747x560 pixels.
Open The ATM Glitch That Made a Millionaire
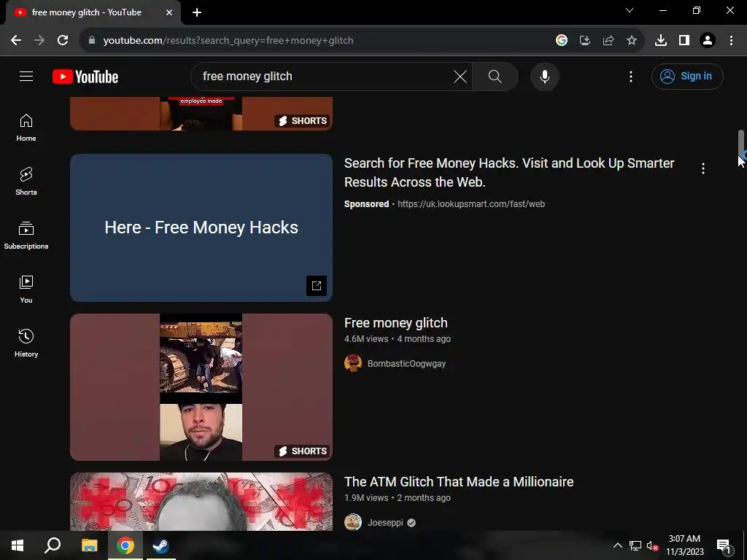(x=459, y=482)
